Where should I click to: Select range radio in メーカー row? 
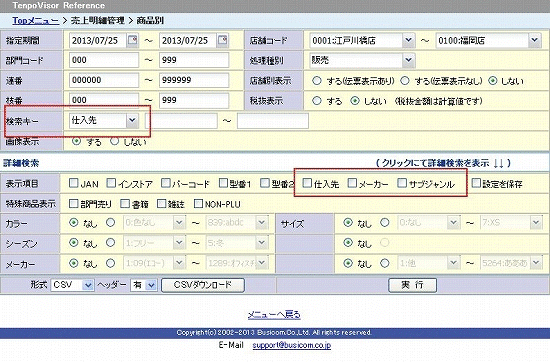click(x=110, y=263)
